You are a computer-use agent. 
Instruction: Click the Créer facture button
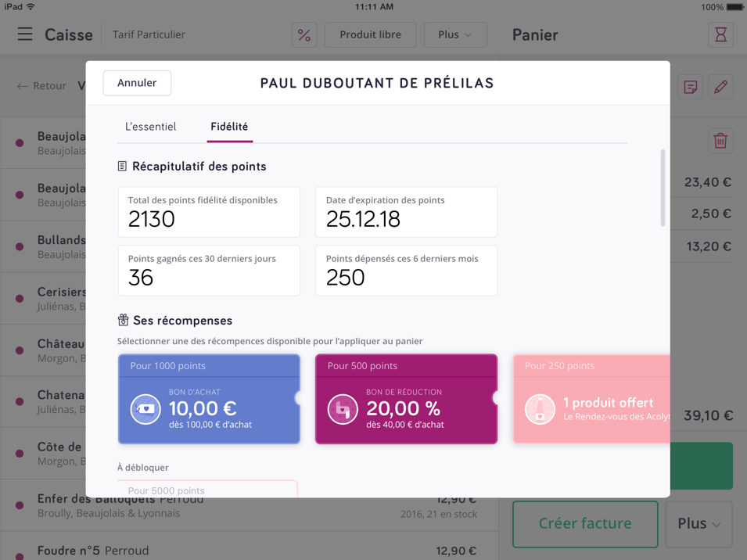tap(584, 524)
